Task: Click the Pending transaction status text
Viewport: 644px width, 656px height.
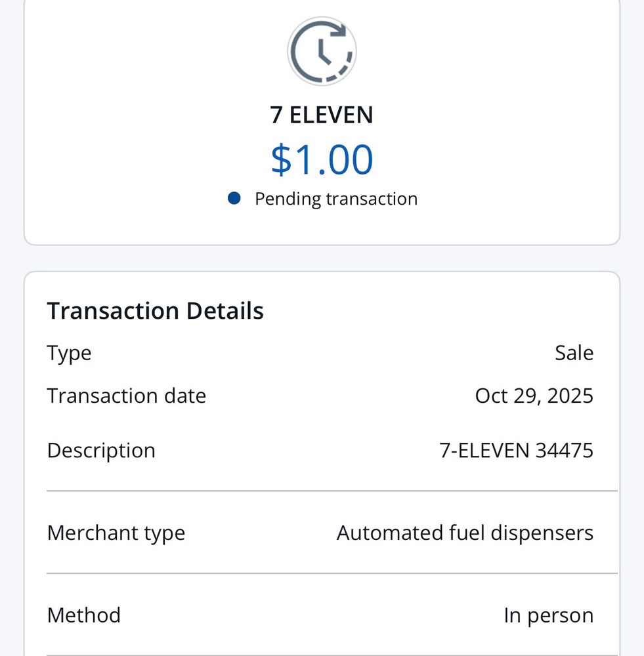Action: (335, 198)
